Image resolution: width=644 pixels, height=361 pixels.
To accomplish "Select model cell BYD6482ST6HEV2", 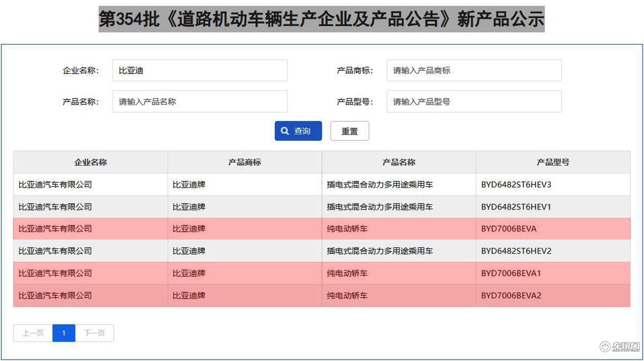I will [x=516, y=251].
